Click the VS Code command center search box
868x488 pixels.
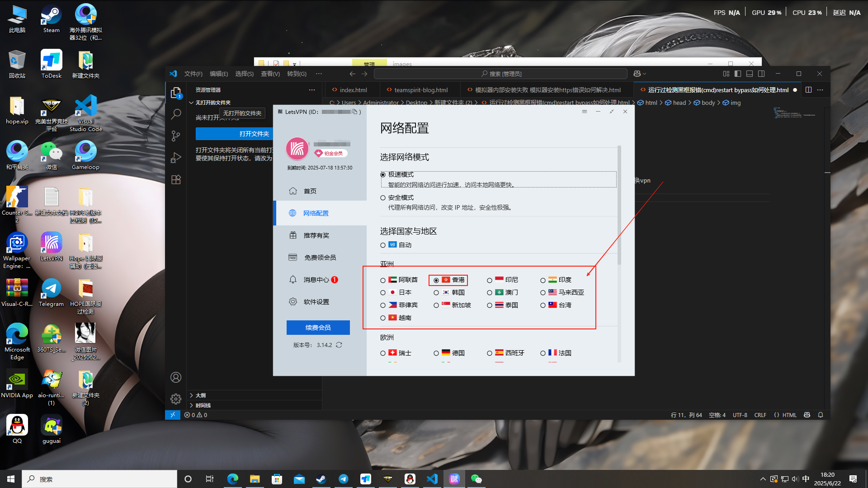point(501,74)
